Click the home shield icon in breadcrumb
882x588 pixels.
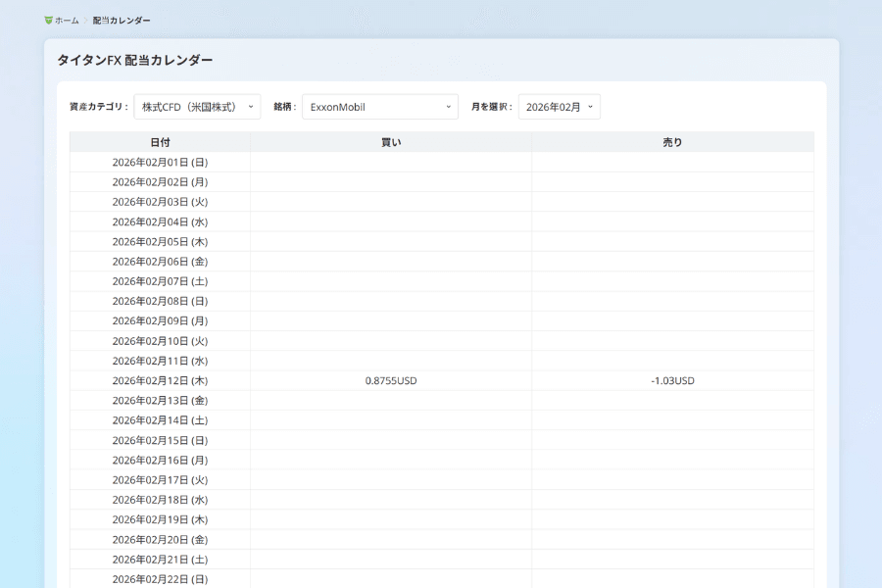point(48,21)
